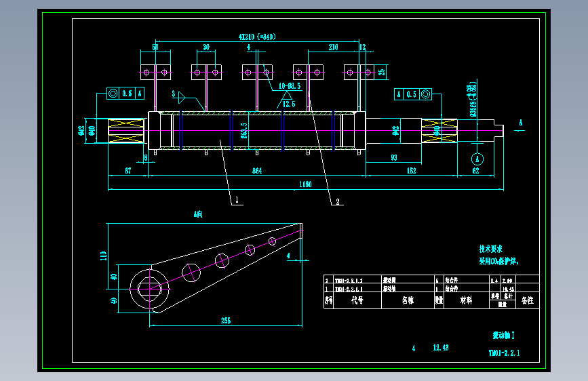Select the "67" dimension at left end
Viewport: 588px width, 381px height.
[x=128, y=171]
